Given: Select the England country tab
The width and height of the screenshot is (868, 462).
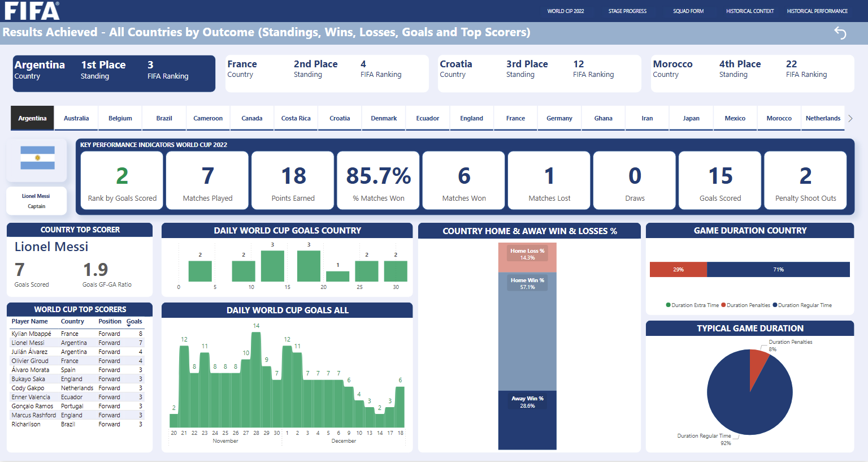Looking at the screenshot, I should pos(472,118).
